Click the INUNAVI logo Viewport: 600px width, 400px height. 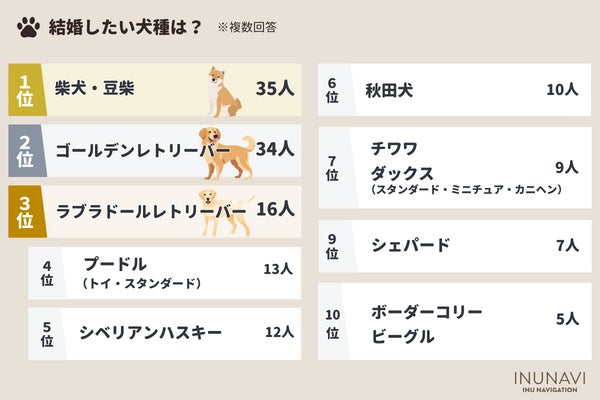pos(549,381)
